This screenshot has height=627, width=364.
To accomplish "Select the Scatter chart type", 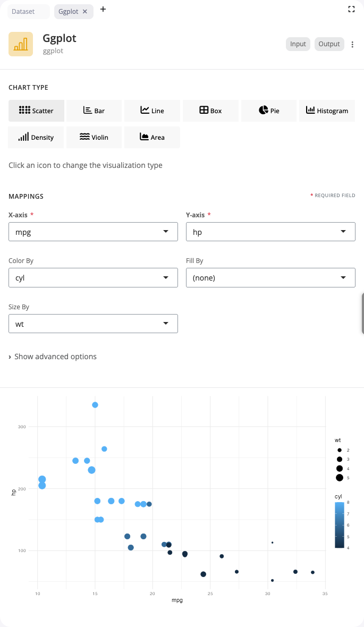I will coord(36,111).
